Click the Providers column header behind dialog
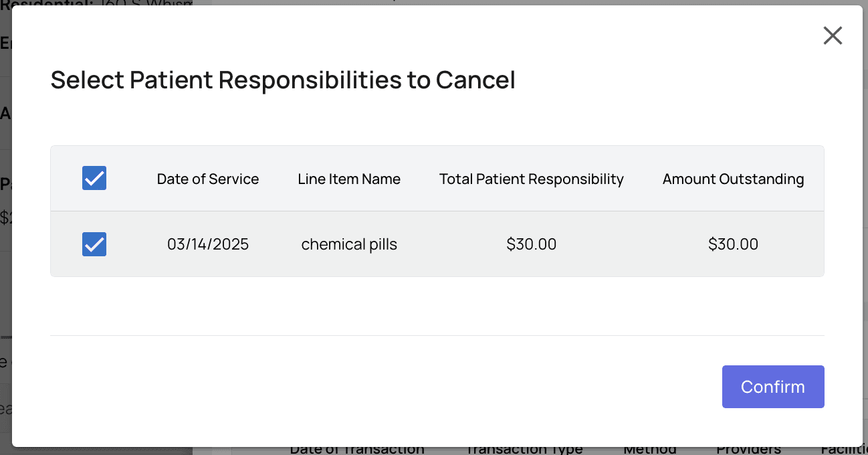This screenshot has width=868, height=455. click(748, 450)
